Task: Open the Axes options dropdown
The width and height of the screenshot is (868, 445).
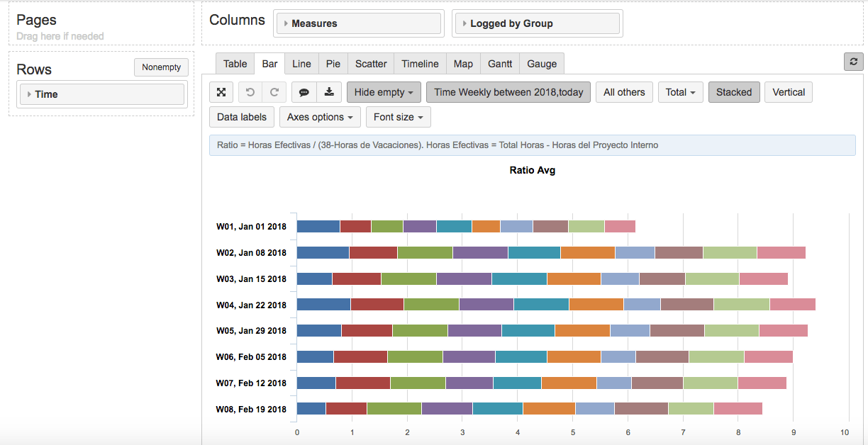Action: (x=320, y=117)
